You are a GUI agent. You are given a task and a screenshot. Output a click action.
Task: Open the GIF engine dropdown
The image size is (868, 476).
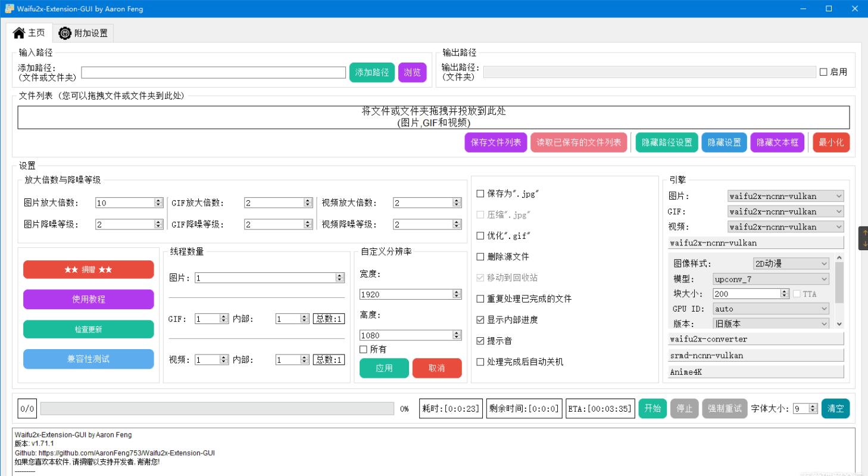coord(786,211)
